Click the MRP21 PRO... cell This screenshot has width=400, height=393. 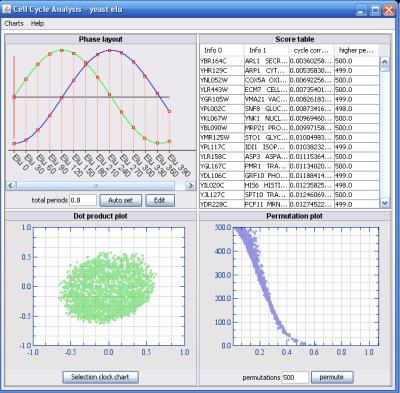pyautogui.click(x=266, y=128)
